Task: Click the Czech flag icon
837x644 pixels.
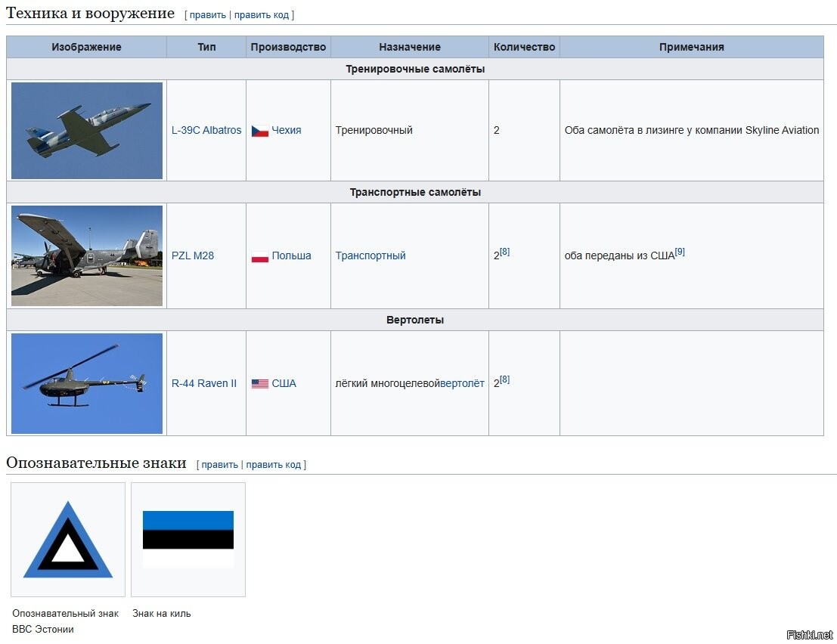Action: point(260,131)
